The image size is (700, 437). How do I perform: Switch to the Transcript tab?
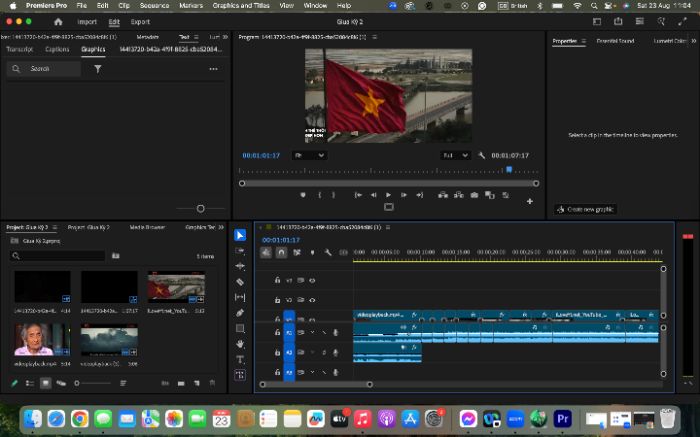pyautogui.click(x=20, y=49)
